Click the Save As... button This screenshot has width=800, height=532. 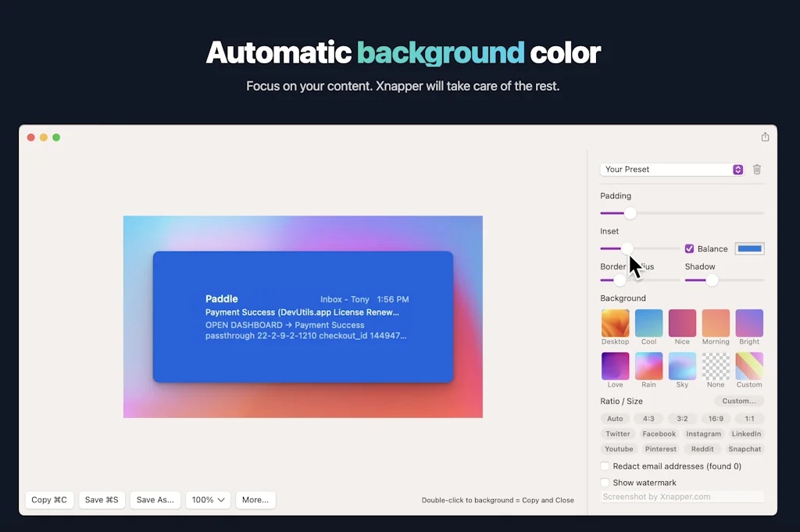pyautogui.click(x=155, y=500)
